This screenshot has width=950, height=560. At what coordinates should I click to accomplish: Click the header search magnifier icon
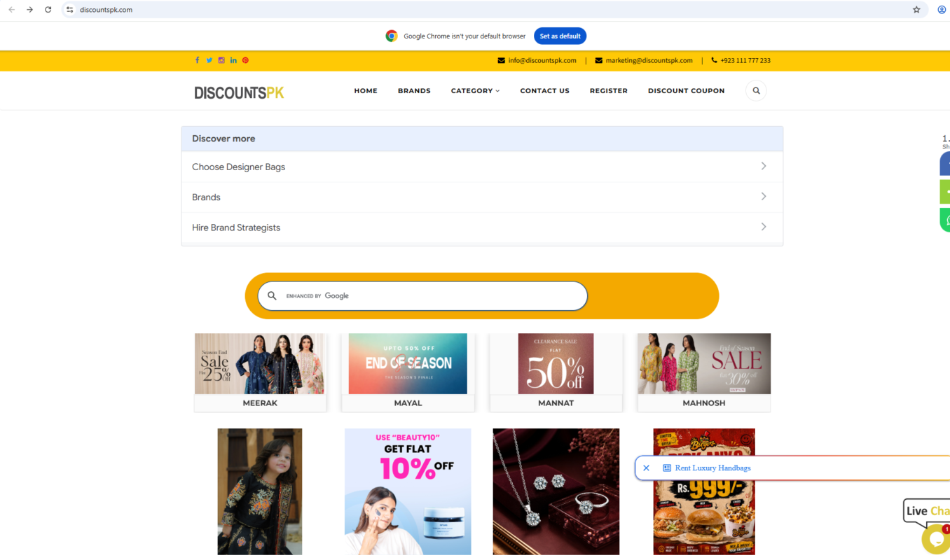756,90
